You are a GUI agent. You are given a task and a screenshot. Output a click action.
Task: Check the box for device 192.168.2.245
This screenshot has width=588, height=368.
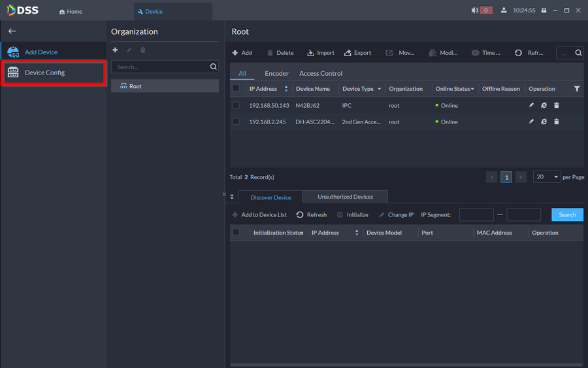coord(236,122)
